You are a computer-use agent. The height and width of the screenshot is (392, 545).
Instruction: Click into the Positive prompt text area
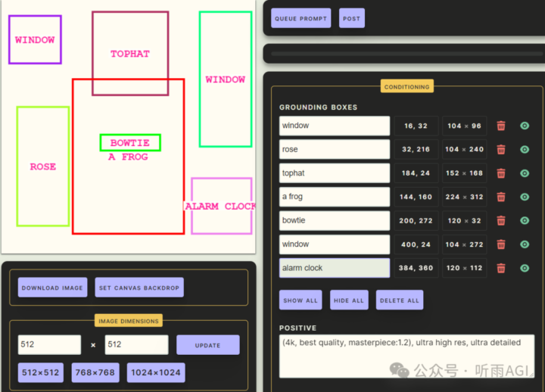point(406,356)
